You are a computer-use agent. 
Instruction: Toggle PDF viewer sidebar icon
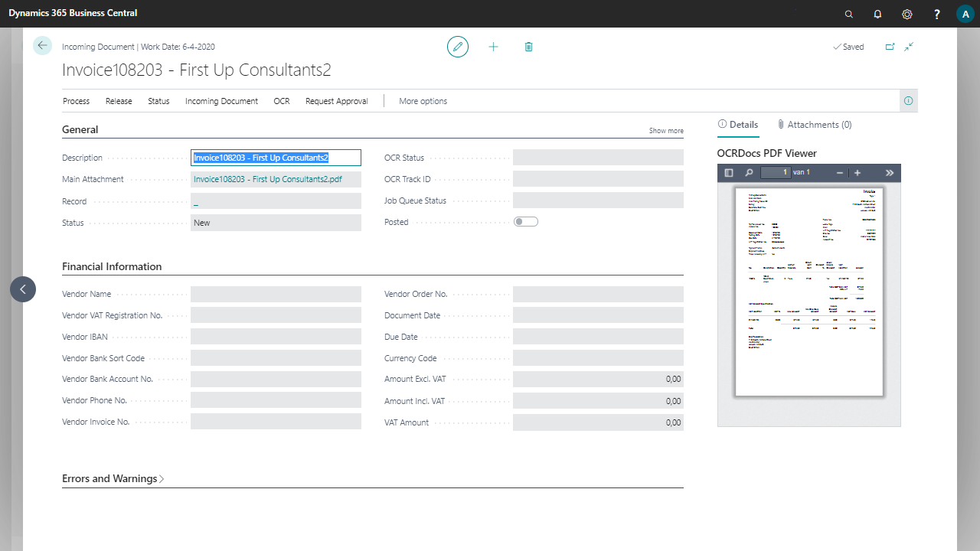[729, 173]
